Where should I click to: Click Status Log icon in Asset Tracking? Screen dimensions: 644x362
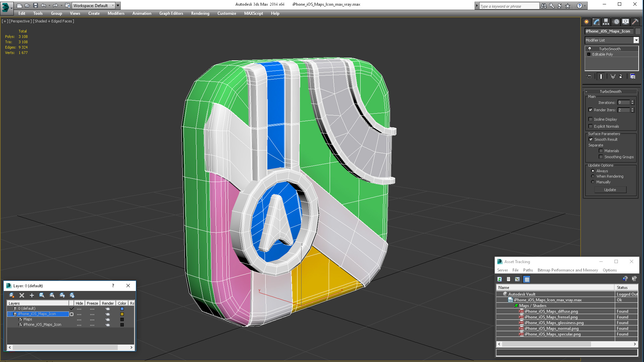pyautogui.click(x=508, y=279)
